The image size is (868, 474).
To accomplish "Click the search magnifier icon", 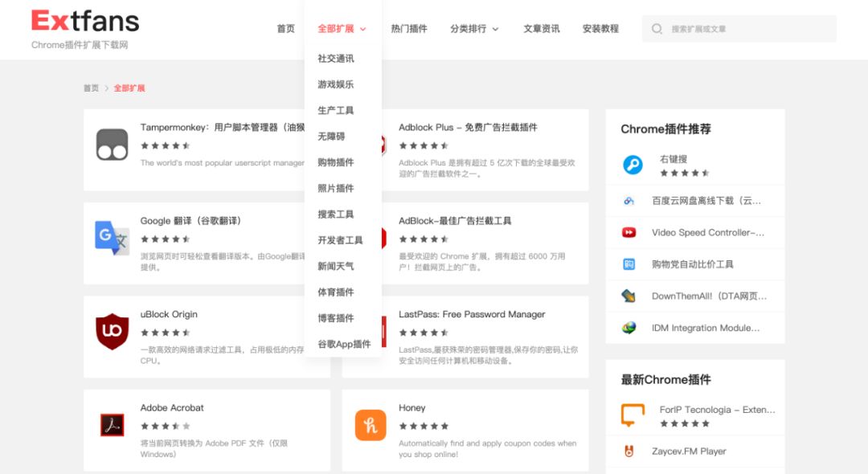I will click(657, 29).
